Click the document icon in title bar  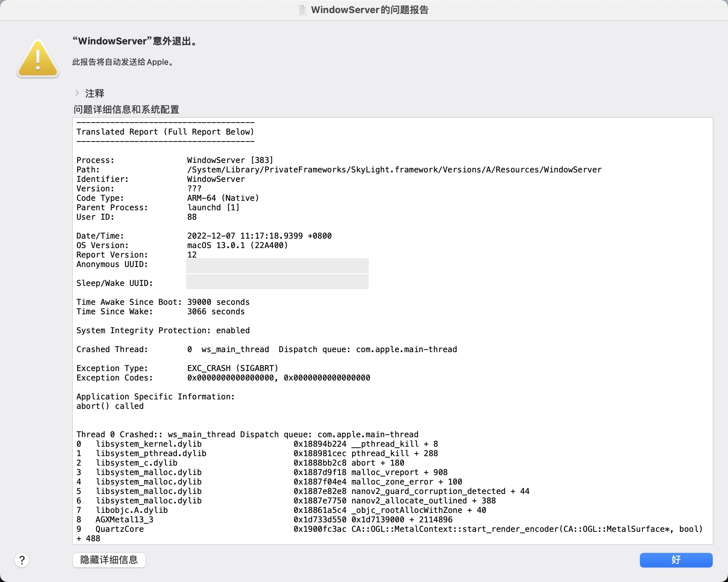[302, 10]
